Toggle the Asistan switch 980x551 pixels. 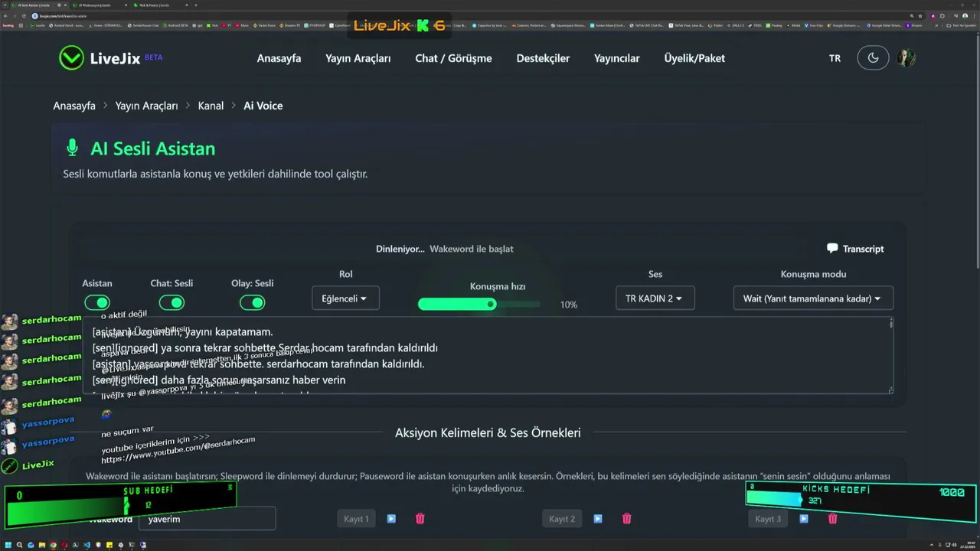pos(97,302)
